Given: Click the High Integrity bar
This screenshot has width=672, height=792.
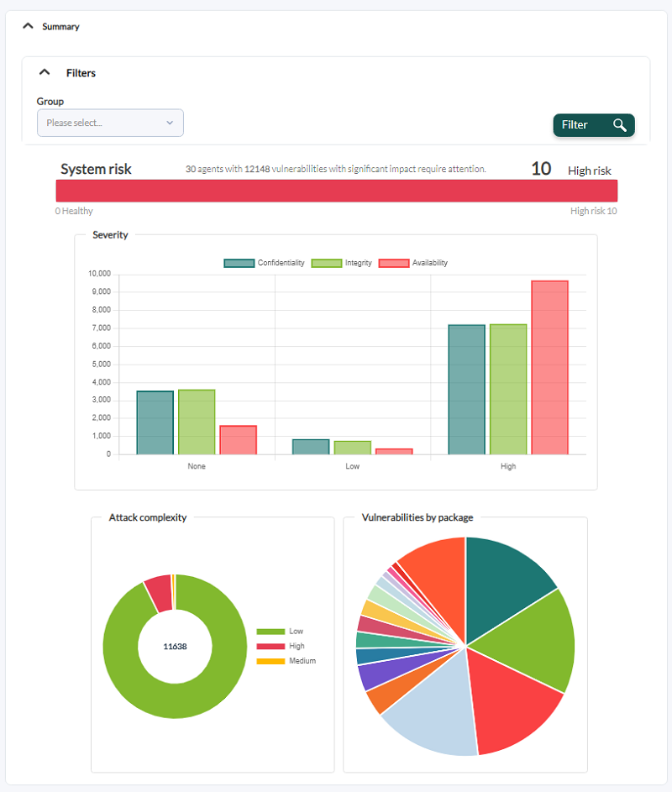Looking at the screenshot, I should tap(508, 389).
